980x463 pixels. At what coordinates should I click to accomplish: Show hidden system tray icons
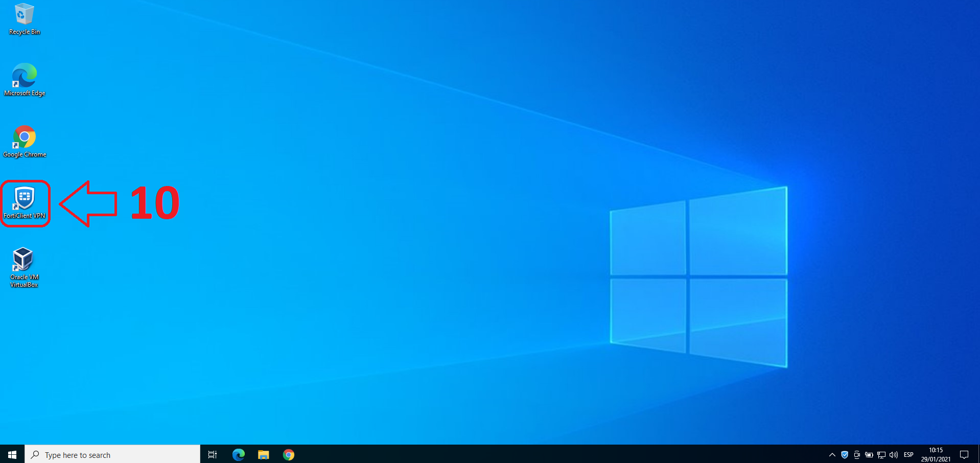pos(832,454)
